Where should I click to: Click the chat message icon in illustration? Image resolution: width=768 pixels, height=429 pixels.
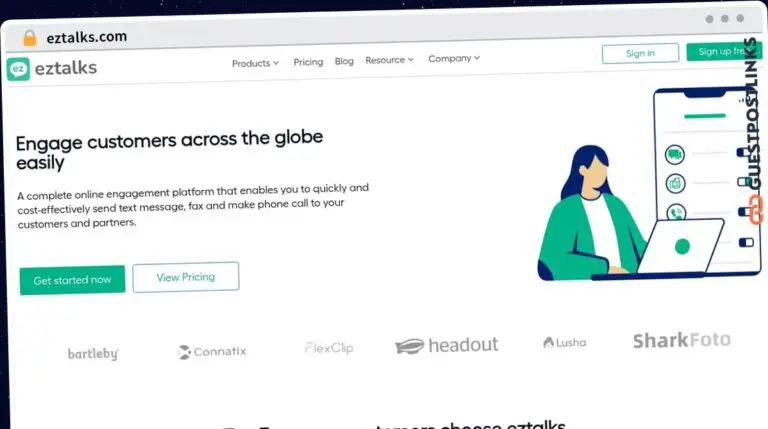(x=674, y=155)
